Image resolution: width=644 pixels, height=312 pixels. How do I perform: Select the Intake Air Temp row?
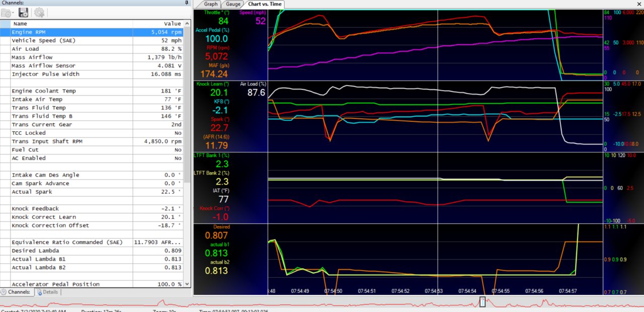(x=92, y=99)
